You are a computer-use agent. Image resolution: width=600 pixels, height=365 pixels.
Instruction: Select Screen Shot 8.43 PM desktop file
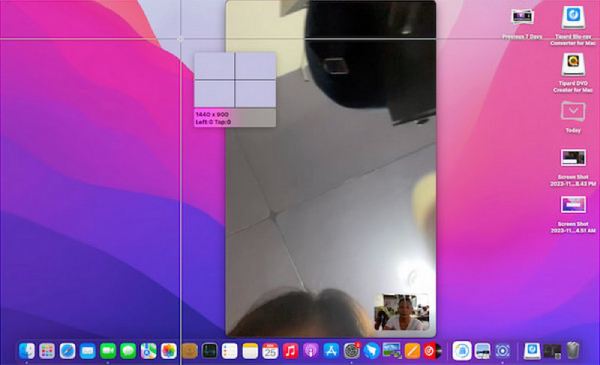(x=573, y=168)
